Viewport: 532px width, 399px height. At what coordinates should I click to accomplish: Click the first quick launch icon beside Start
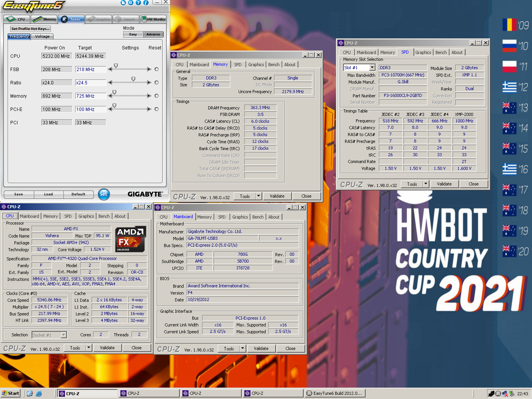30,394
